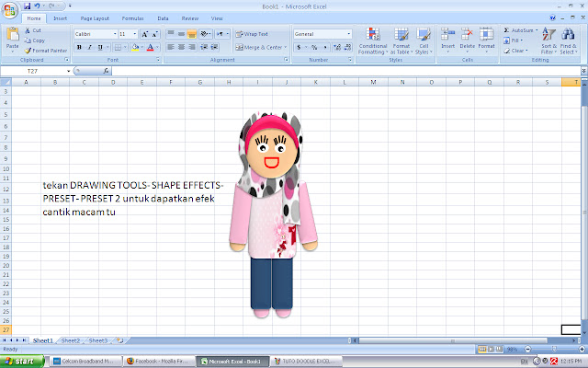Open the Sheet3 worksheet tab

point(98,340)
